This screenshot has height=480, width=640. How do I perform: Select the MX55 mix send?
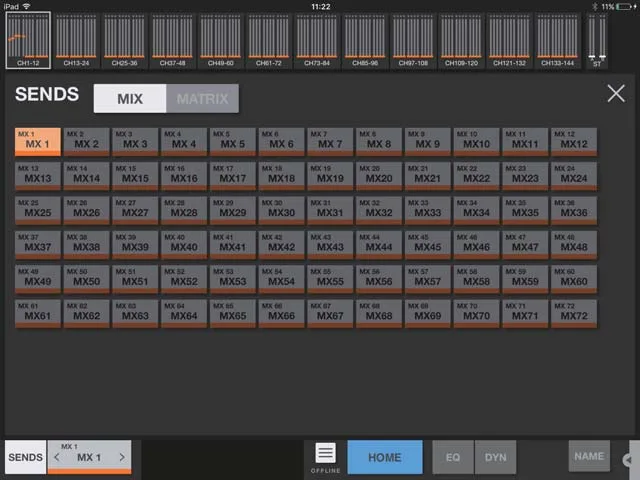pyautogui.click(x=330, y=279)
